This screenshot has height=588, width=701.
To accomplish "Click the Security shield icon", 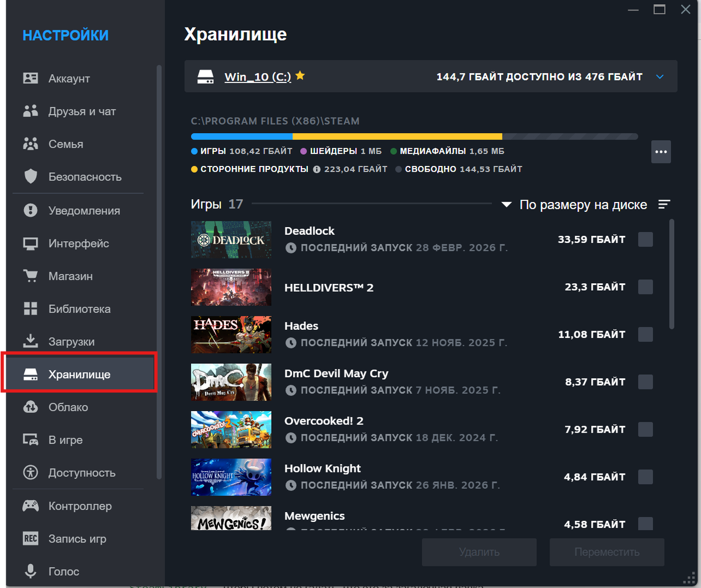I will 30,176.
